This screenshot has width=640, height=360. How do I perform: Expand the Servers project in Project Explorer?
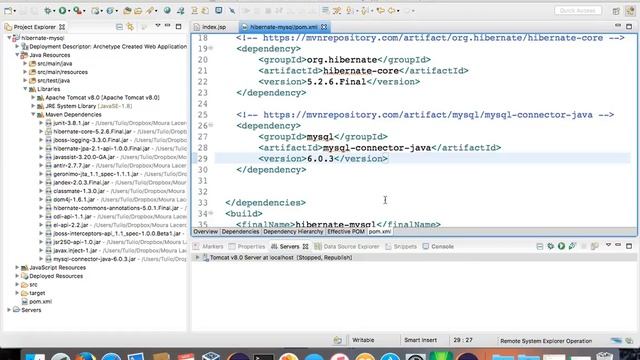pyautogui.click(x=9, y=310)
